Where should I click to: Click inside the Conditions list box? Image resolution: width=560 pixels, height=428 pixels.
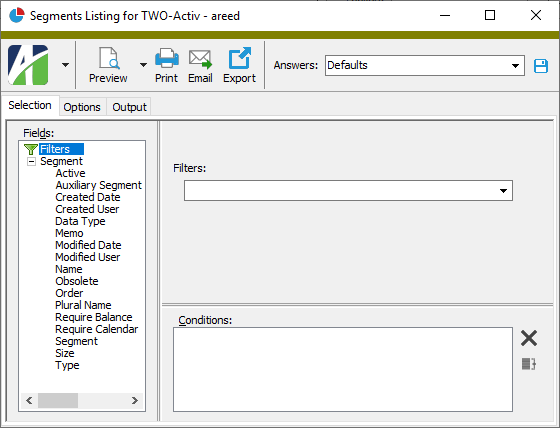coord(343,369)
